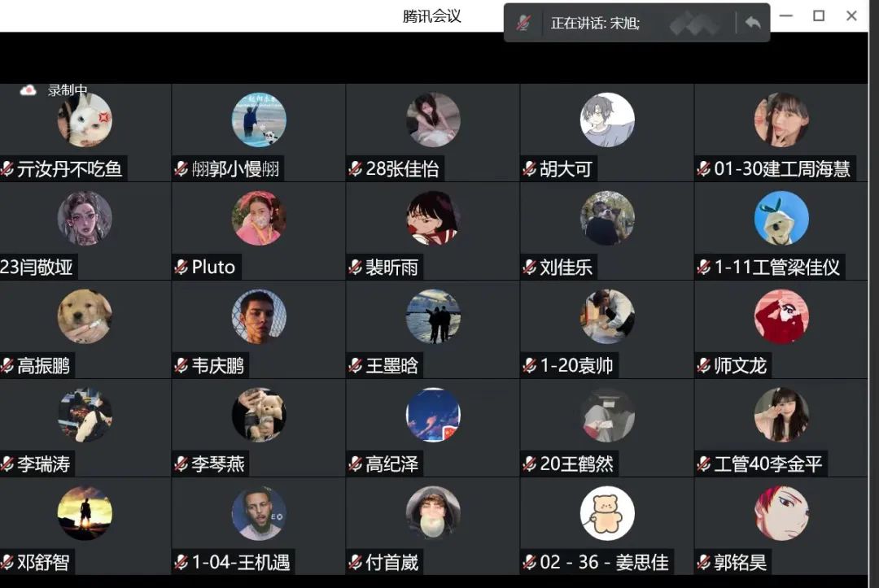Click muted mic icon beside 28张佳怡
879x588 pixels.
[355, 168]
